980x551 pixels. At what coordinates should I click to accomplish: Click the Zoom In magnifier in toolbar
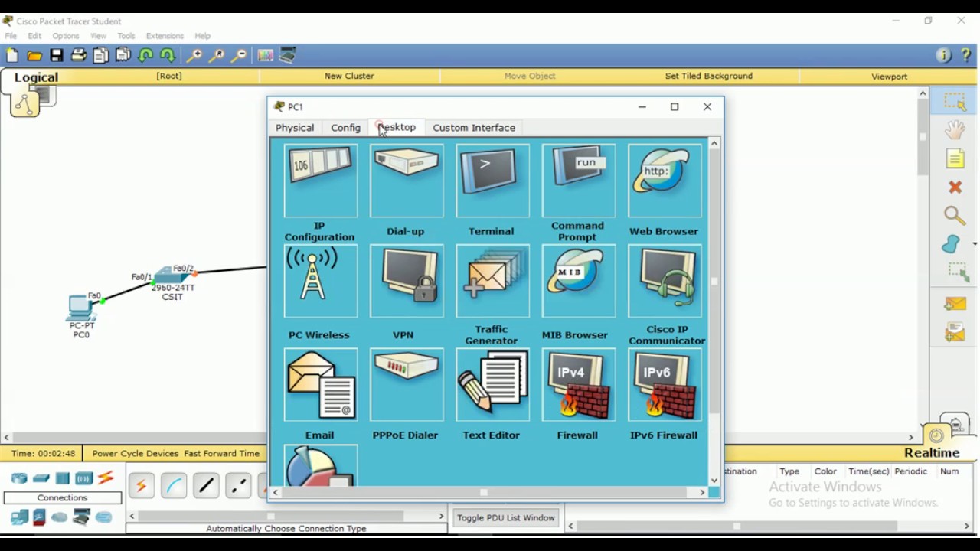pos(194,55)
